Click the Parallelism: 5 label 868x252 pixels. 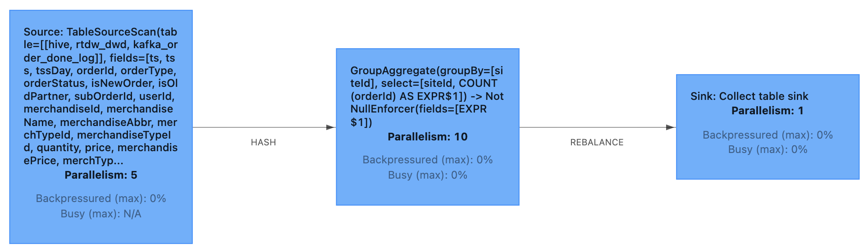(x=101, y=175)
